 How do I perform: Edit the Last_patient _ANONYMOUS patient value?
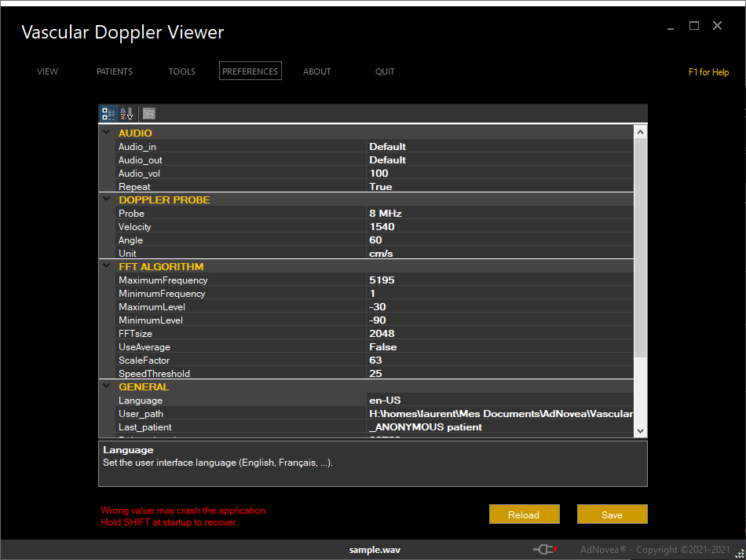(500, 426)
